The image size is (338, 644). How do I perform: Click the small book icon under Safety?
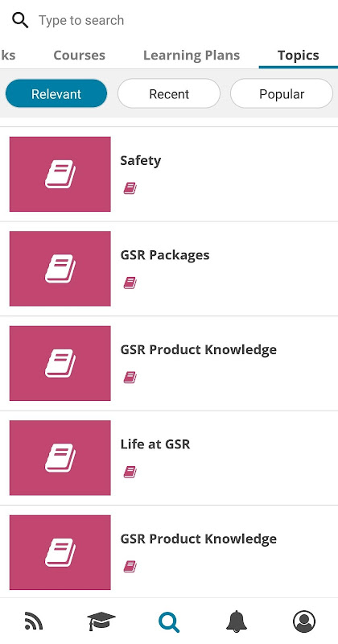130,188
